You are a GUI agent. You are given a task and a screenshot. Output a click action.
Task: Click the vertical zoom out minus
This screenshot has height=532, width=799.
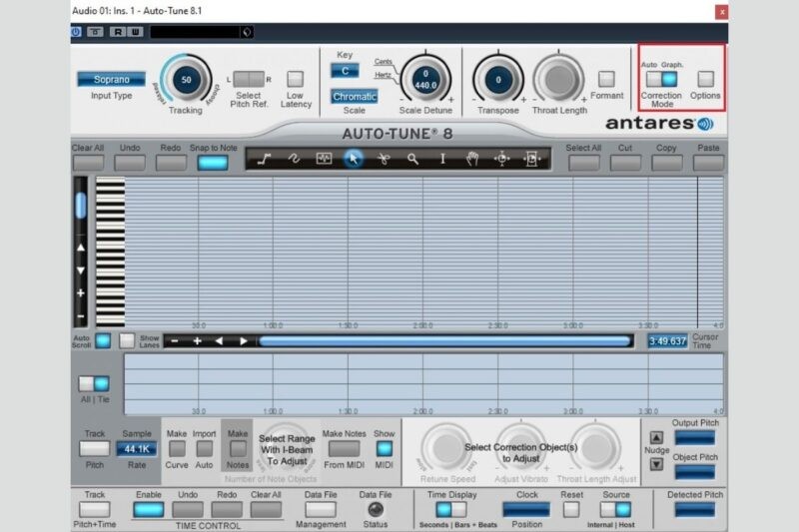(x=81, y=316)
